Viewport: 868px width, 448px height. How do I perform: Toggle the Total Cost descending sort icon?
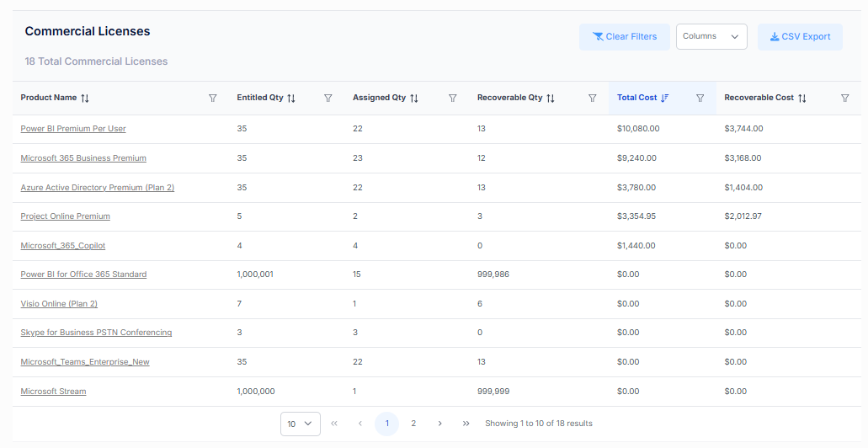click(665, 99)
